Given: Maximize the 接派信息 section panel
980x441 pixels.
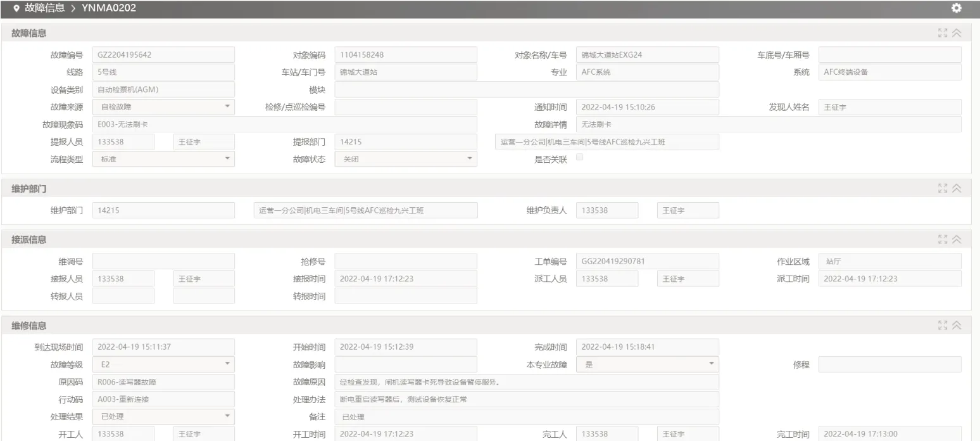Looking at the screenshot, I should click(x=943, y=240).
